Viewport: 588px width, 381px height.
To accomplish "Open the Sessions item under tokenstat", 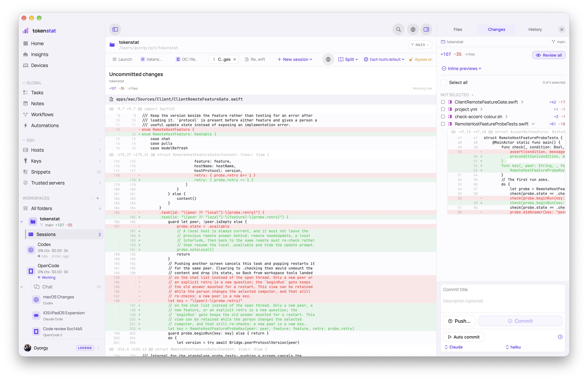I will (64, 234).
